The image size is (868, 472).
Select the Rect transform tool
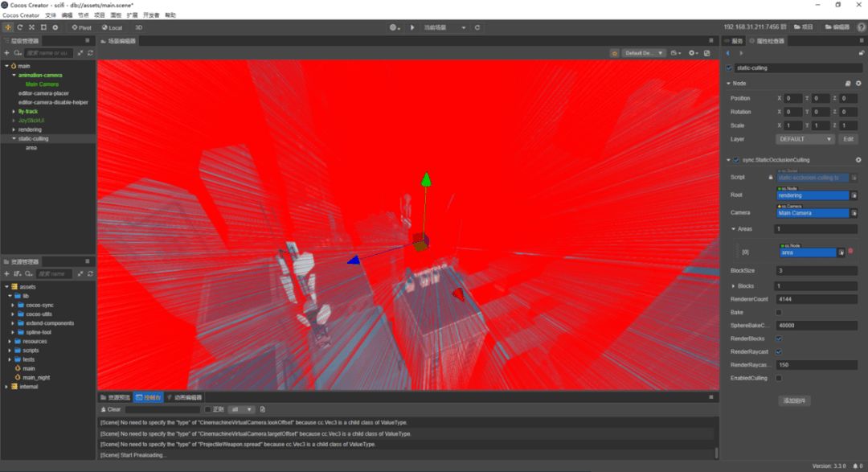(x=43, y=27)
